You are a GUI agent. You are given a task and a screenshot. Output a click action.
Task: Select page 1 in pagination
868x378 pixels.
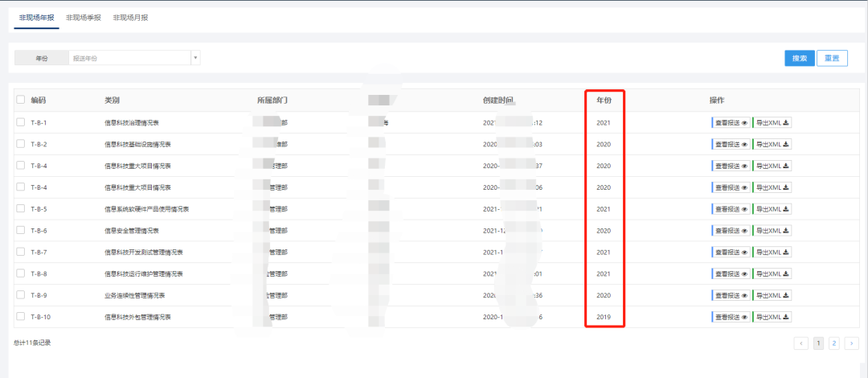click(818, 343)
